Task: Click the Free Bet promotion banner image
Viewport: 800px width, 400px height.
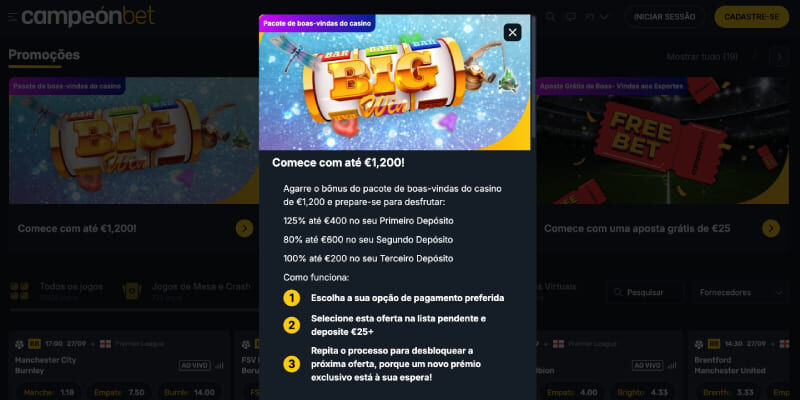Action: pyautogui.click(x=662, y=141)
